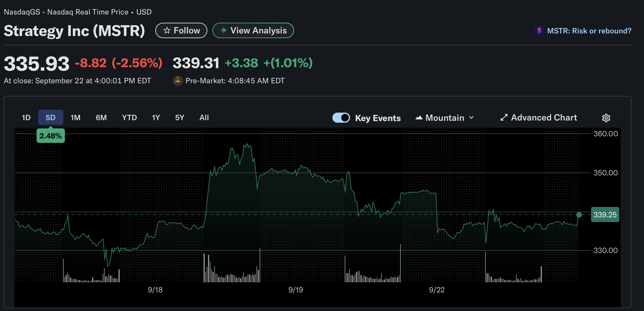Click the purple dollar coin icon
Viewport: 644px width, 311px height.
(x=539, y=30)
